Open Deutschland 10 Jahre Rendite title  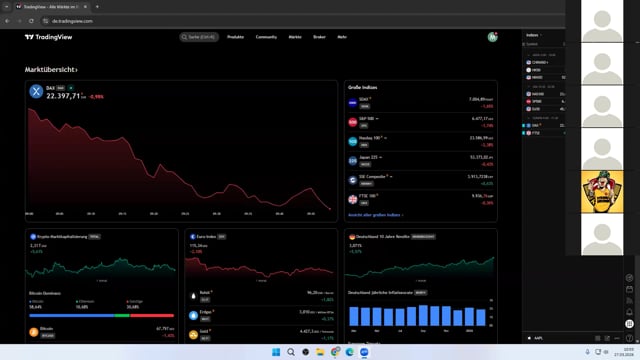pos(383,237)
